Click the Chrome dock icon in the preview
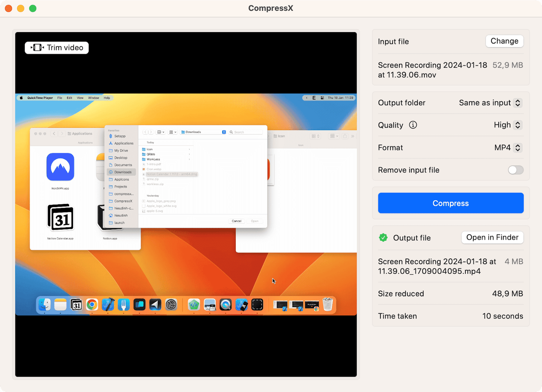Viewport: 542px width, 392px height. click(92, 304)
